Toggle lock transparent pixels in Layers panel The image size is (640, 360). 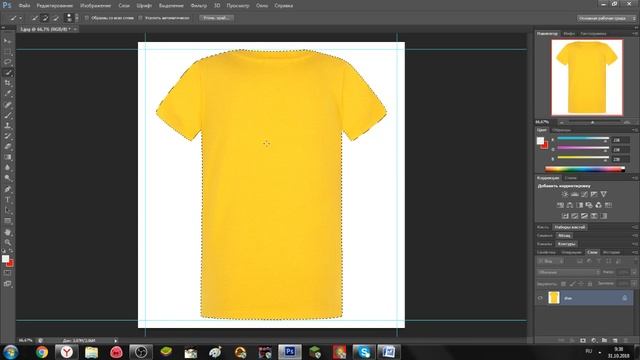(563, 284)
